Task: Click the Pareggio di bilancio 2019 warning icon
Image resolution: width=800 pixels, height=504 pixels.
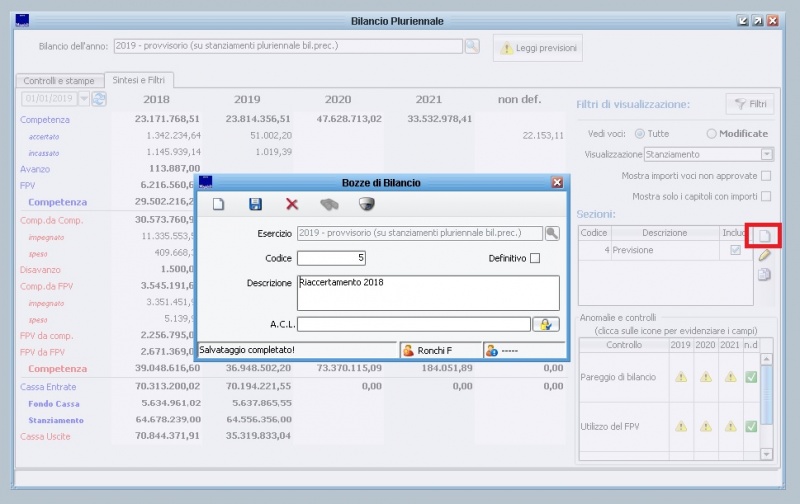Action: 680,377
